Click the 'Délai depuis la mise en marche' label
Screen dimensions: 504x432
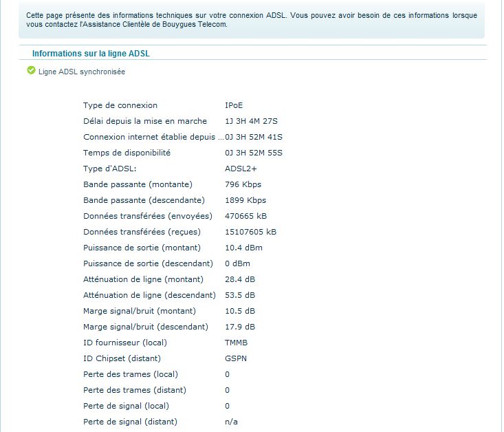[145, 121]
